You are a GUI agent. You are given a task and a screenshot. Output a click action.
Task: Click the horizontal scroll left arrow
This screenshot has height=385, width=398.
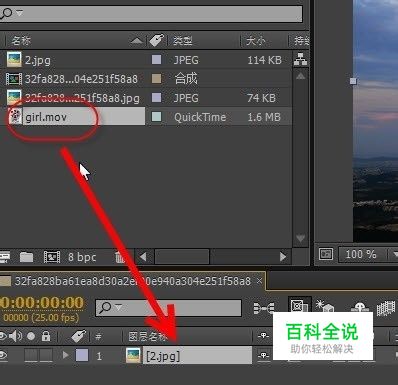[143, 257]
